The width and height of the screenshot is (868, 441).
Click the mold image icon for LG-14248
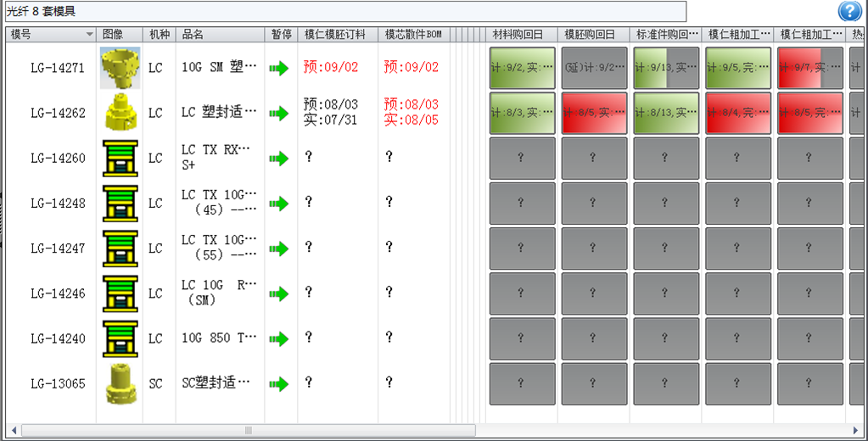(x=120, y=204)
